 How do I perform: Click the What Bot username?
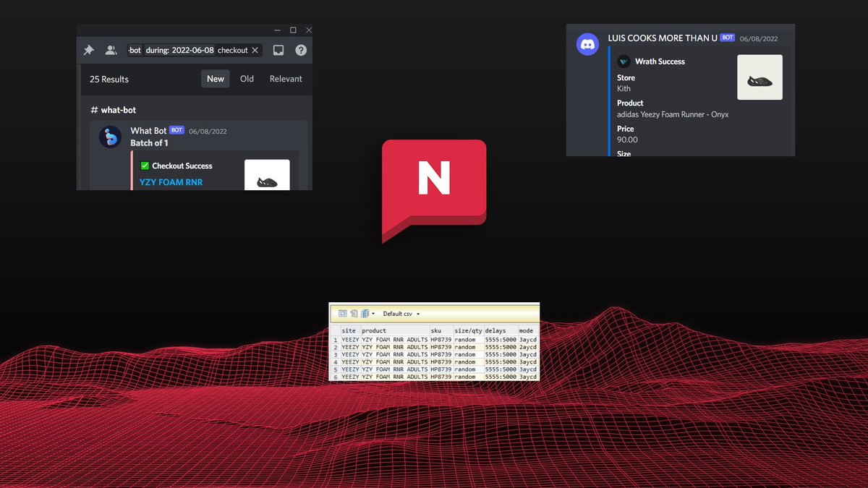148,131
